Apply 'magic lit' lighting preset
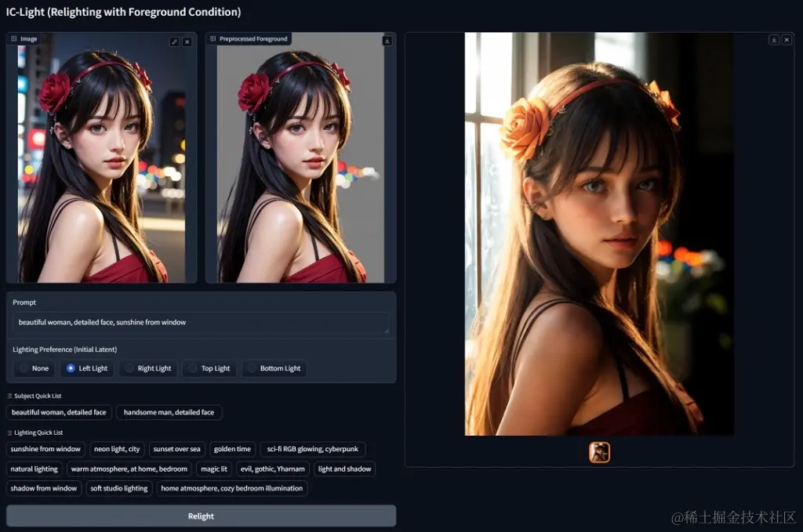Image resolution: width=803 pixels, height=532 pixels. [214, 469]
